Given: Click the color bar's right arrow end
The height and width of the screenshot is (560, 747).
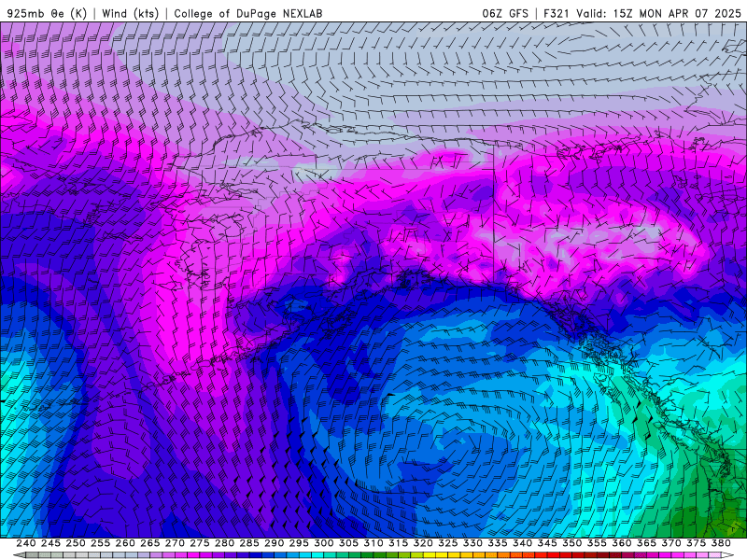Looking at the screenshot, I should [x=728, y=555].
